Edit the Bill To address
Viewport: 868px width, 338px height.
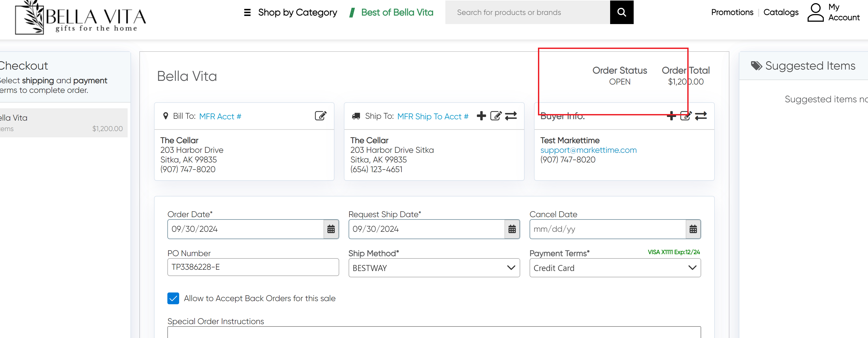pos(320,116)
